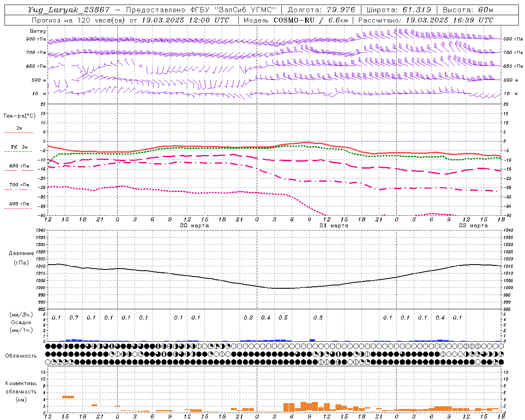Click the 22 марта date label
525x420 pixels.
473,226
